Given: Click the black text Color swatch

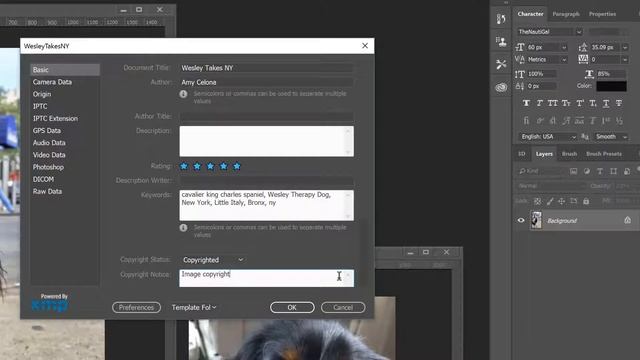Looking at the screenshot, I should tap(611, 86).
